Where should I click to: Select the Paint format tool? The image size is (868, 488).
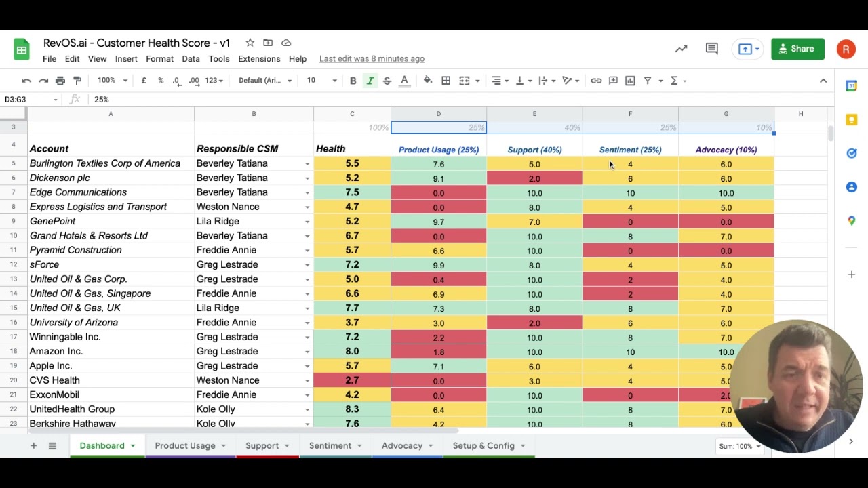77,81
